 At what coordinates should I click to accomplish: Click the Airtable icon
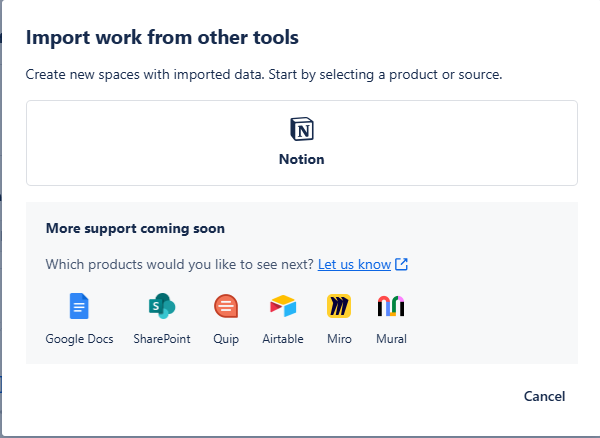click(x=283, y=306)
